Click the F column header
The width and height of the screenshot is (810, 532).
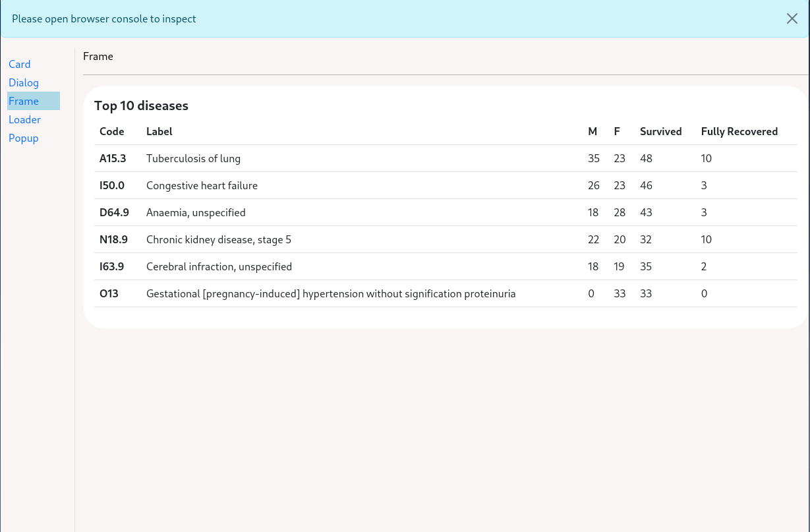coord(617,131)
